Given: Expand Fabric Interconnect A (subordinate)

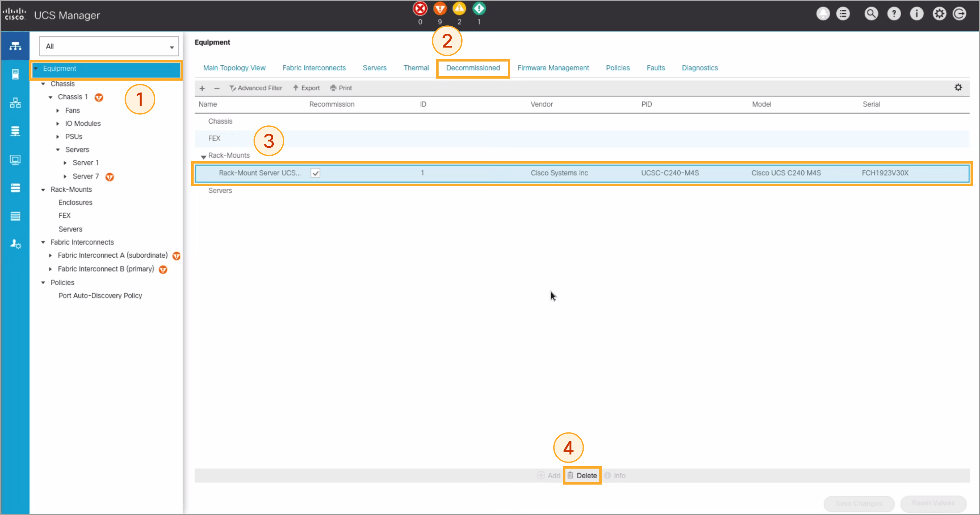Looking at the screenshot, I should click(50, 255).
